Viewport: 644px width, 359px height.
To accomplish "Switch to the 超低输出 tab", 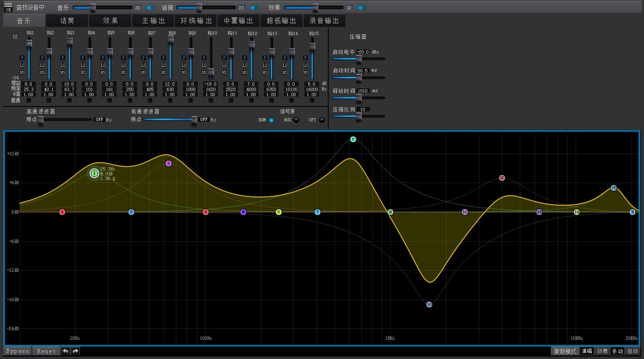I will 281,21.
